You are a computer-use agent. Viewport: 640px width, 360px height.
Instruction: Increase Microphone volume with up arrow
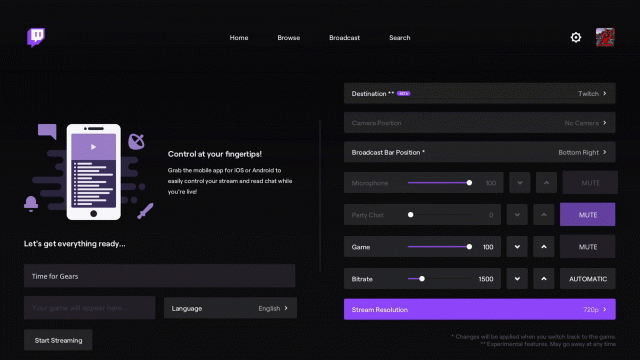pos(547,183)
